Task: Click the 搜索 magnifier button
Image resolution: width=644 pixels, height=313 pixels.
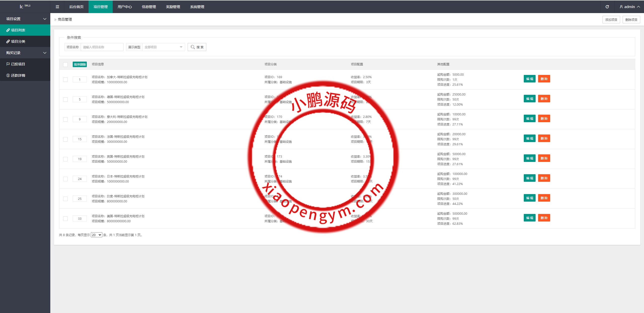Action: [x=197, y=47]
